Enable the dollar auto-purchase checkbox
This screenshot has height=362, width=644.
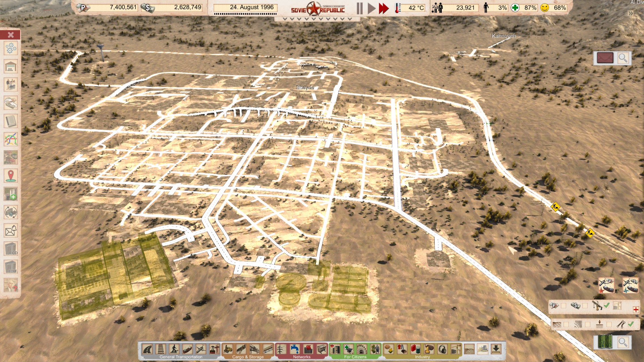pyautogui.click(x=585, y=306)
